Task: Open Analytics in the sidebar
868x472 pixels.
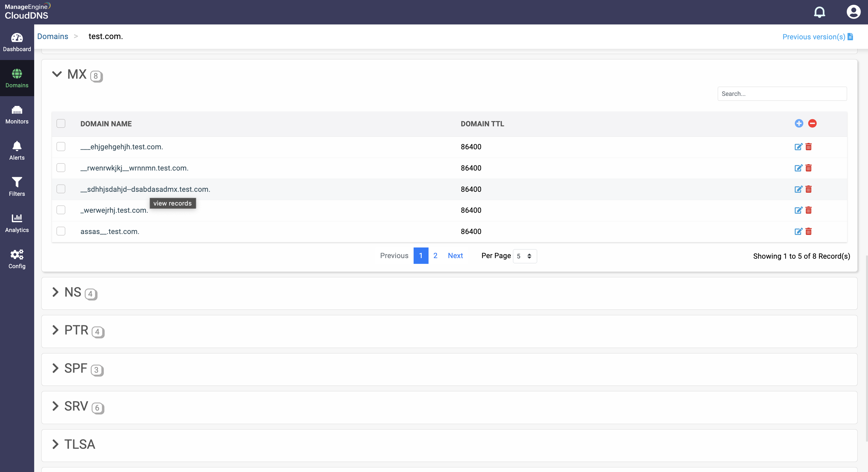Action: coord(17,223)
